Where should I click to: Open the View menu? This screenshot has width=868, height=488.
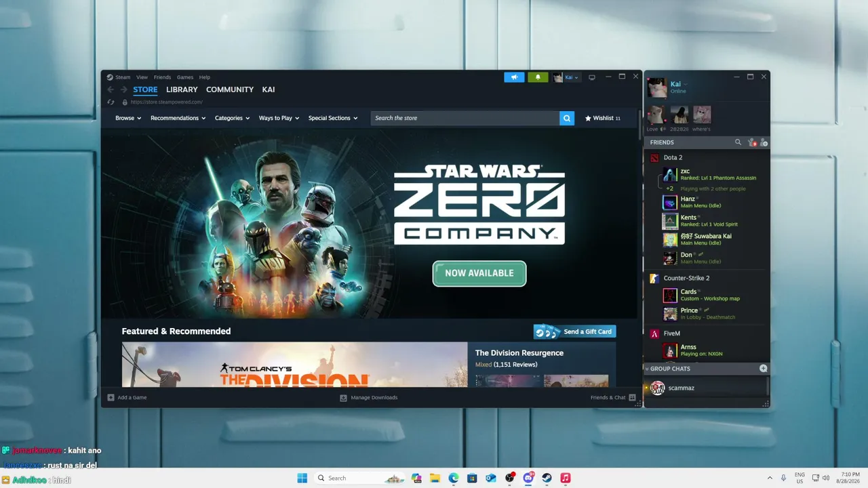pos(142,77)
